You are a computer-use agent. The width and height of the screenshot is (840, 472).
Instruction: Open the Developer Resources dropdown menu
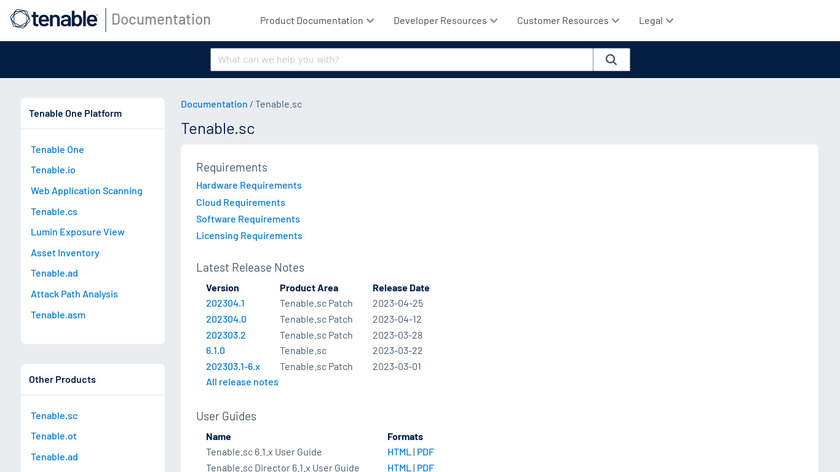coord(445,20)
